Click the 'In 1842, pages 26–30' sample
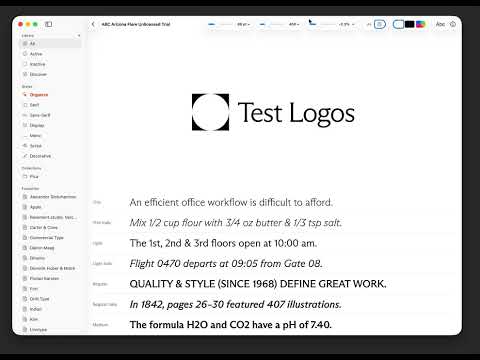Screen dimensions: 480x360 pyautogui.click(x=235, y=304)
